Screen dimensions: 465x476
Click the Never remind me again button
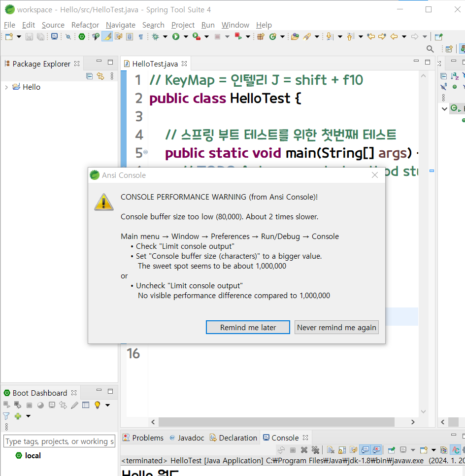336,327
